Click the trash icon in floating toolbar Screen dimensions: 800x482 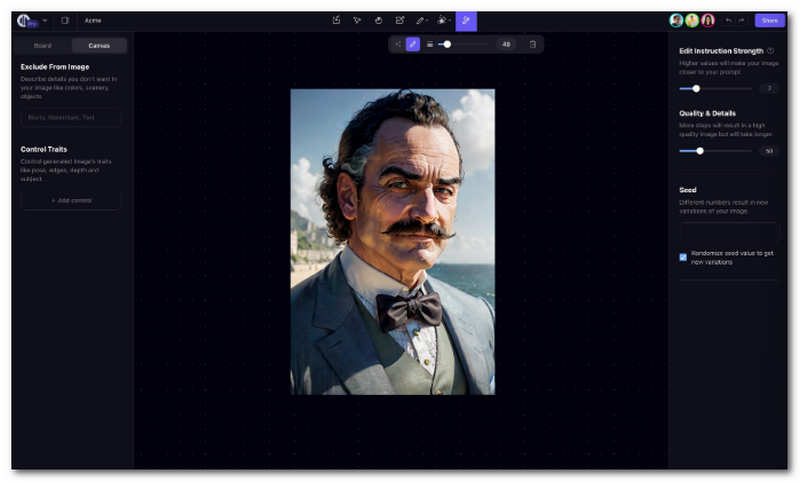point(532,44)
